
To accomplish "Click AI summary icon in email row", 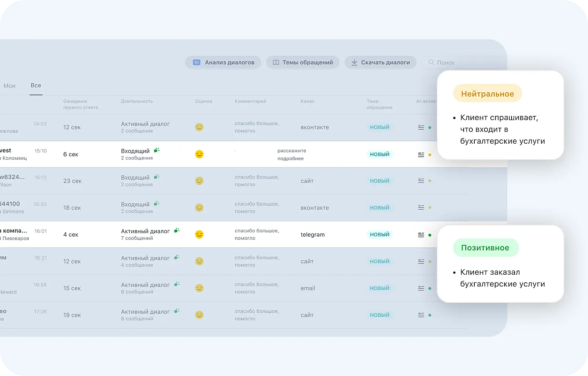I will [x=421, y=288].
